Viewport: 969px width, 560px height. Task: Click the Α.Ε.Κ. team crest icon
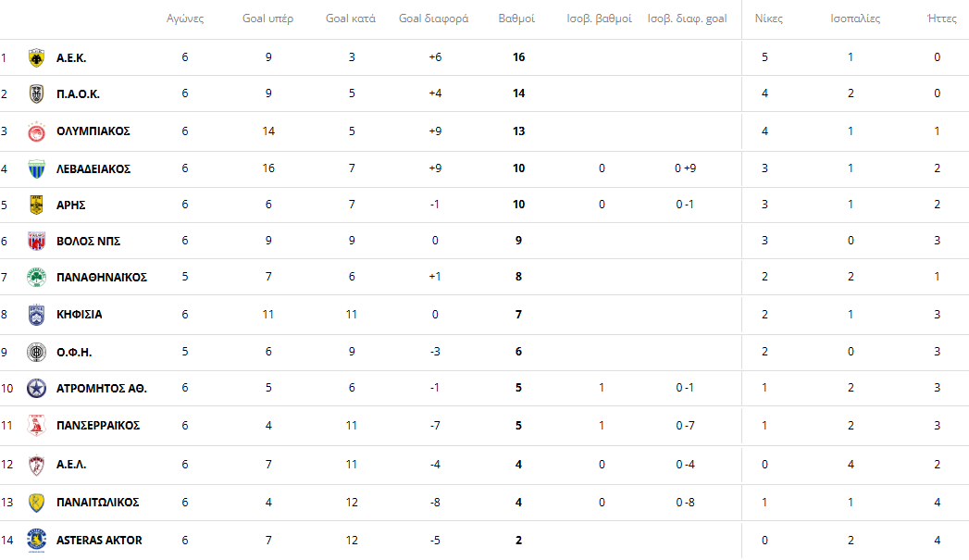(x=37, y=57)
